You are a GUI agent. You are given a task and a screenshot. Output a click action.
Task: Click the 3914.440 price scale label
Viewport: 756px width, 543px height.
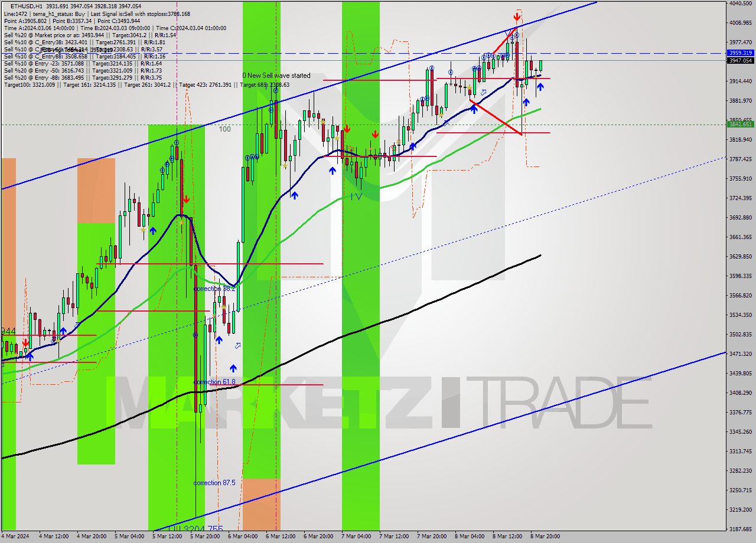pyautogui.click(x=741, y=81)
